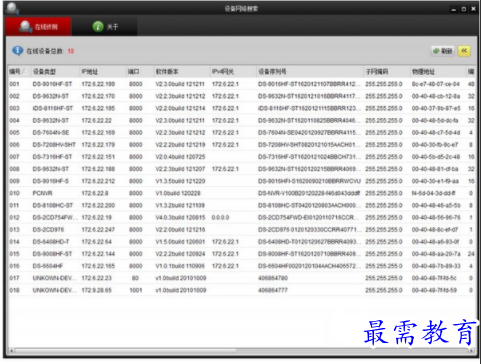Viewport: 485px width, 364px height.
Task: Click port value 1001
Action: pyautogui.click(x=136, y=290)
